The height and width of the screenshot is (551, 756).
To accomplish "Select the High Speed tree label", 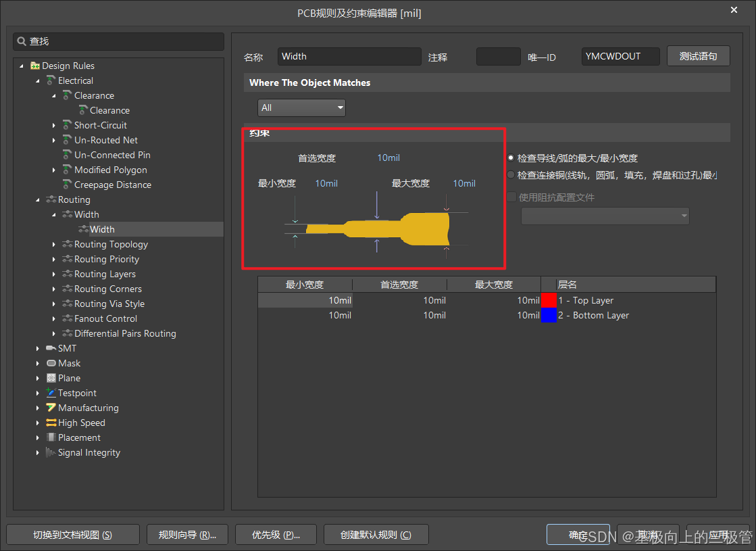I will tap(82, 423).
